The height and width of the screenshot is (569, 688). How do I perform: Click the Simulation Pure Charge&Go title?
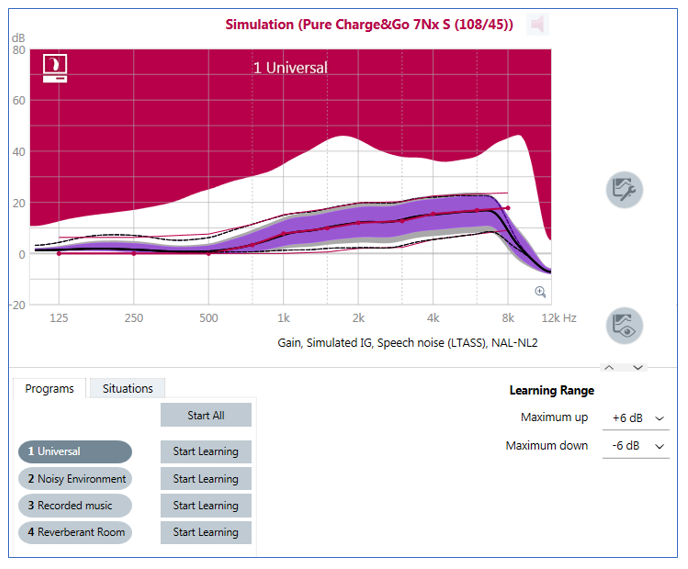coord(369,24)
